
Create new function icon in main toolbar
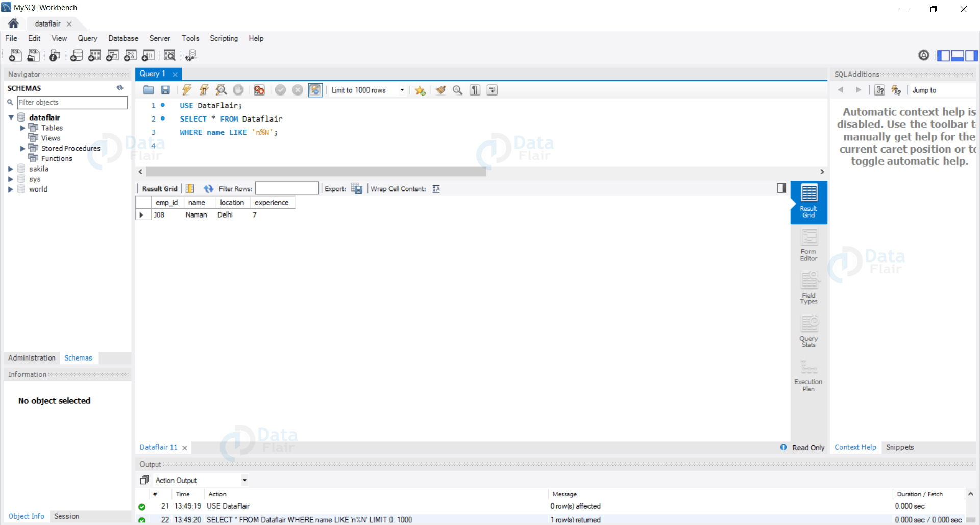[x=148, y=55]
